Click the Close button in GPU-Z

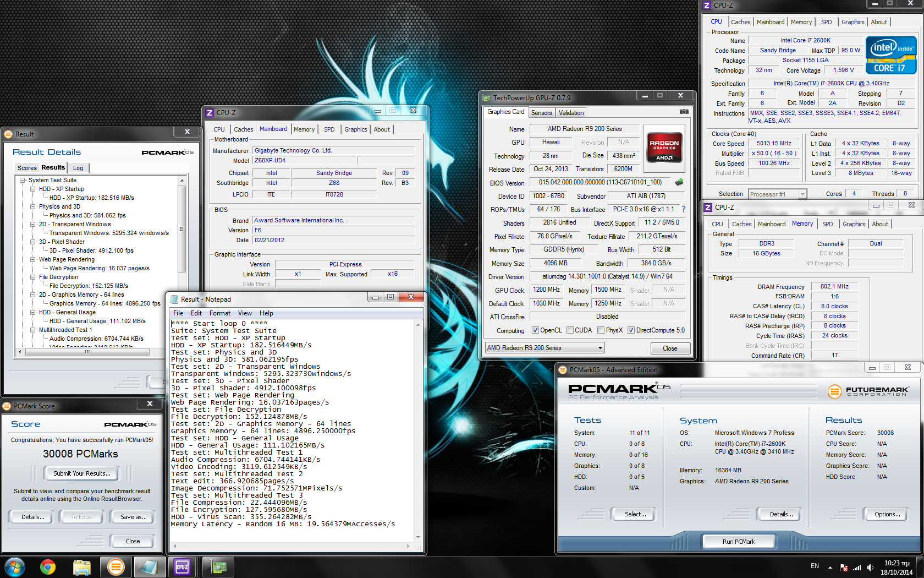tap(670, 348)
